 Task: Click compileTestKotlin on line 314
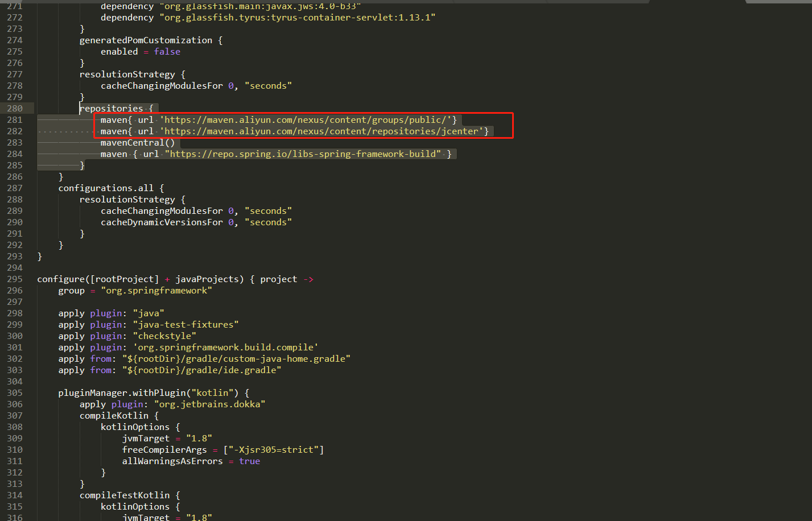pos(125,495)
